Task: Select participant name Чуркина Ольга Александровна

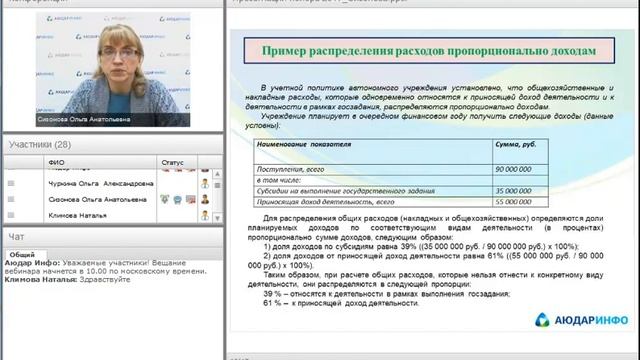Action: pyautogui.click(x=101, y=184)
